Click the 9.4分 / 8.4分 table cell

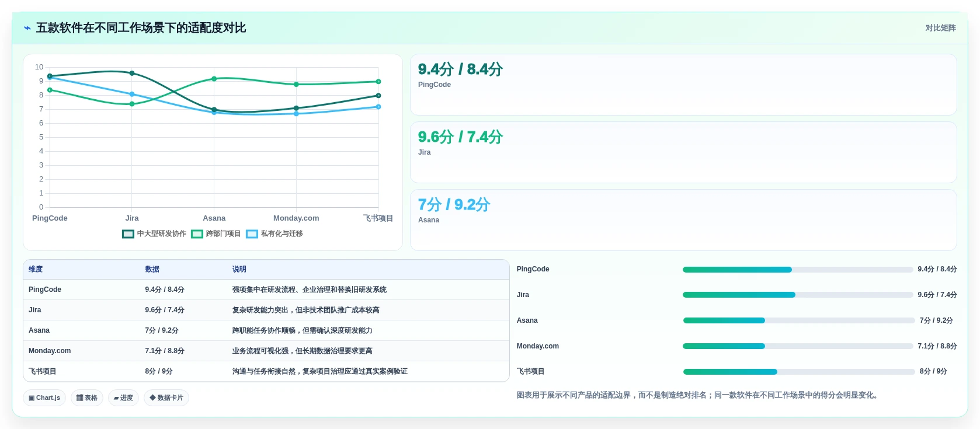tap(165, 290)
